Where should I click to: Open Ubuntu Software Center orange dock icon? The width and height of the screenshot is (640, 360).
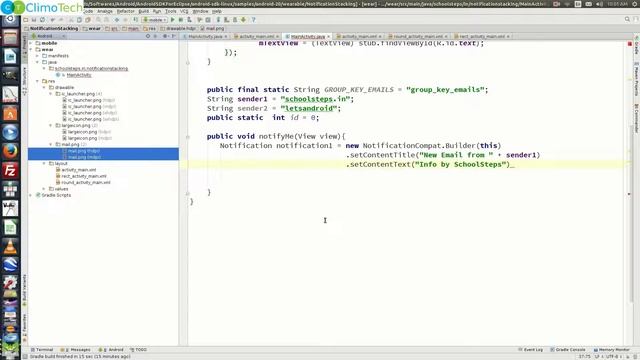(10, 113)
